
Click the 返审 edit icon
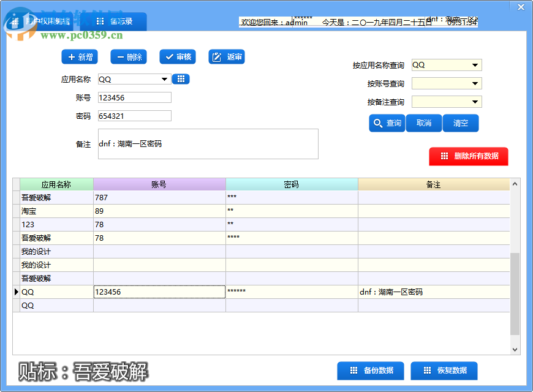coord(216,57)
